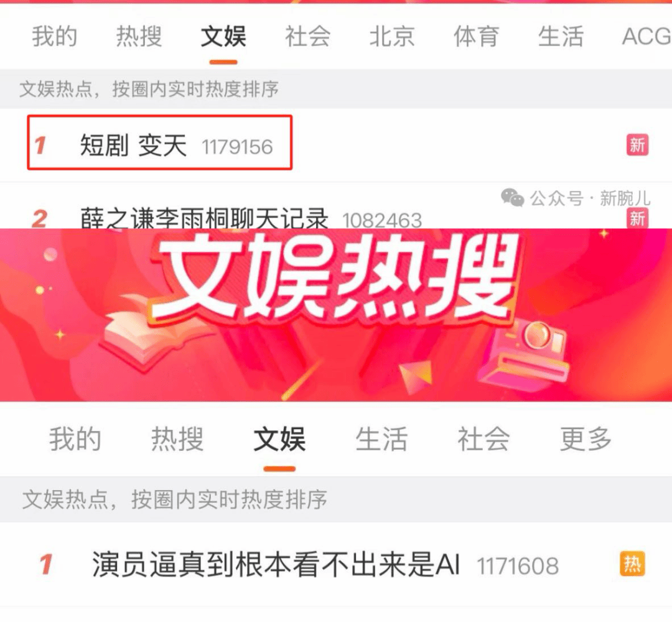Click the WeChat logo in the watermark

click(513, 198)
